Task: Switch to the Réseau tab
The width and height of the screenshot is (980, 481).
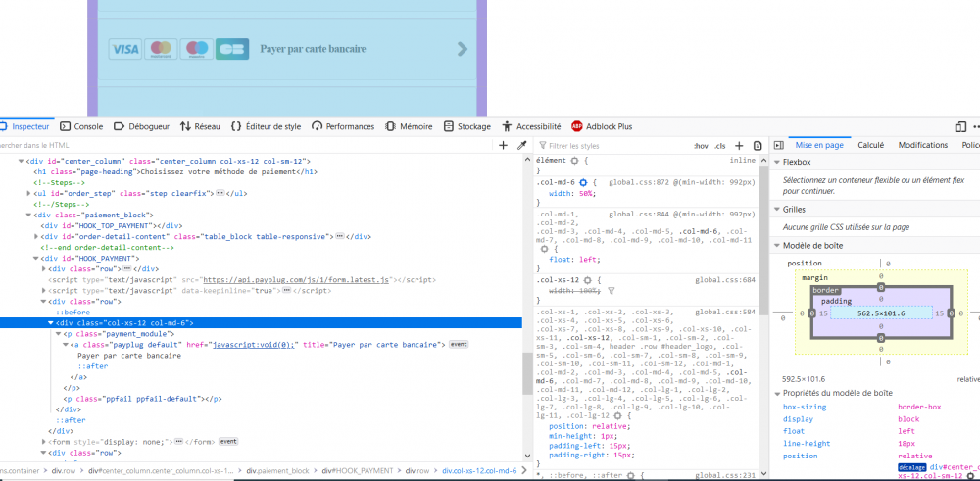Action: pyautogui.click(x=200, y=126)
